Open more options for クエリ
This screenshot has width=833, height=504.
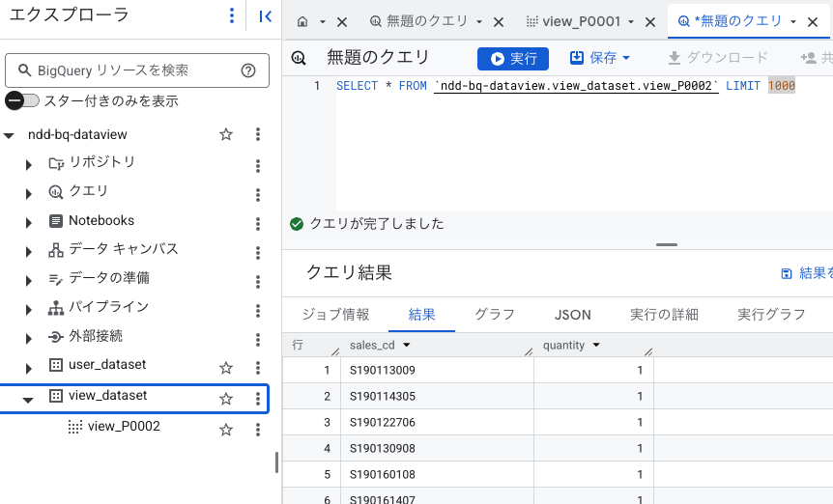pos(258,195)
